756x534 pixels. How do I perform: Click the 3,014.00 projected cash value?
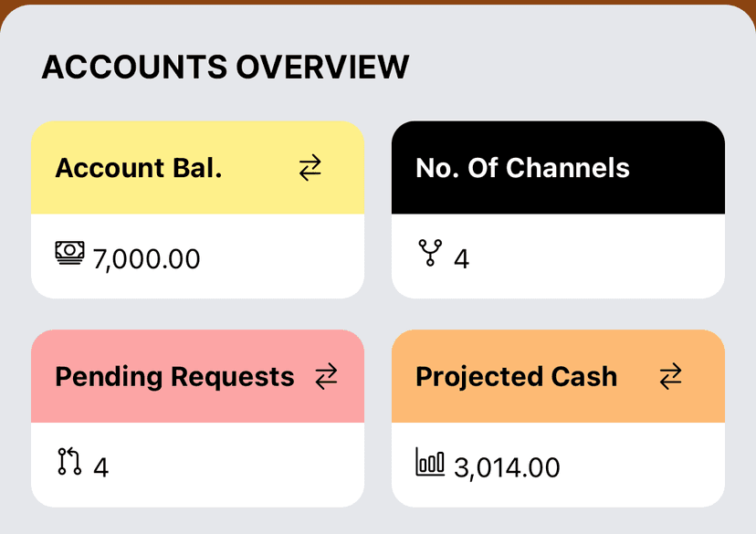click(x=508, y=468)
